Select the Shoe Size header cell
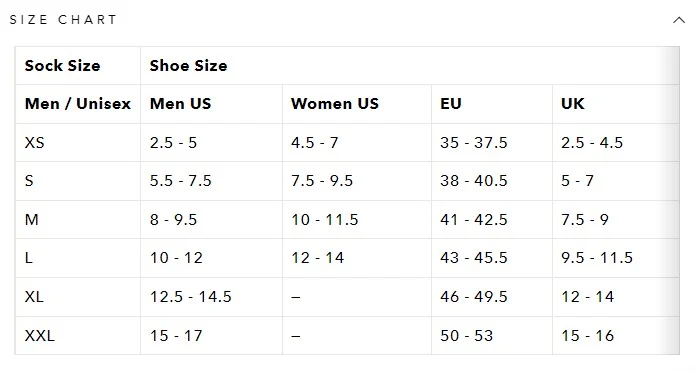This screenshot has width=696, height=371. point(410,66)
